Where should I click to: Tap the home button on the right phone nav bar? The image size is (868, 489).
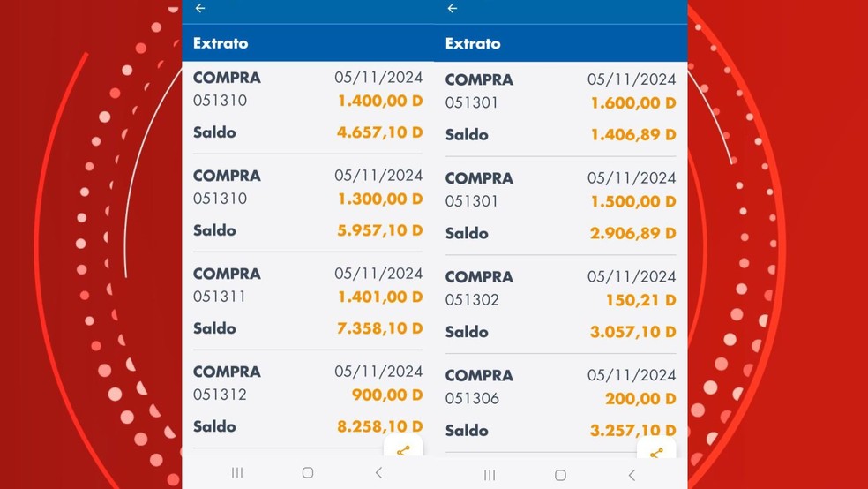click(560, 475)
